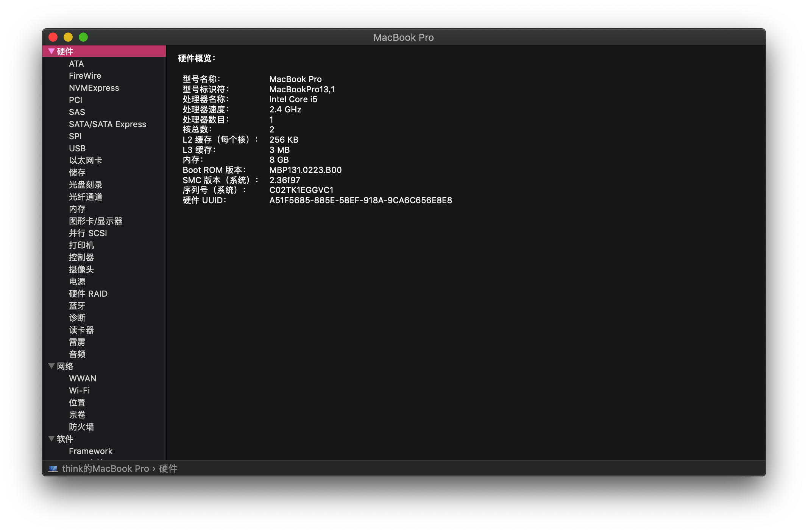Select the 雷雳 sidebar item

tap(77, 342)
